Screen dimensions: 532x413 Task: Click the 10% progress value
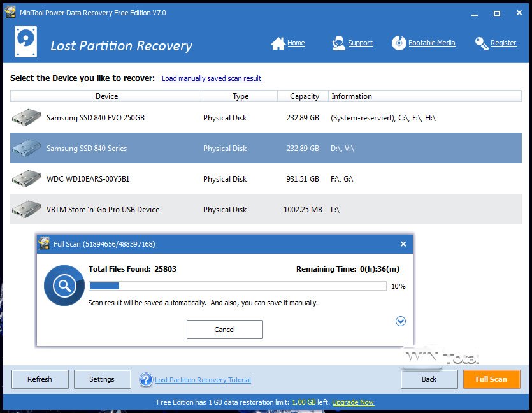point(398,286)
